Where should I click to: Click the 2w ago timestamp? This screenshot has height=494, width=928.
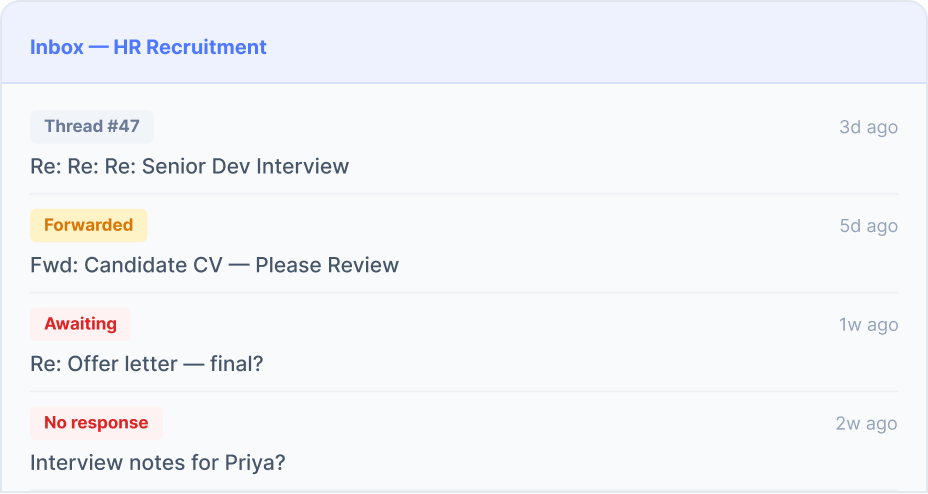[866, 424]
